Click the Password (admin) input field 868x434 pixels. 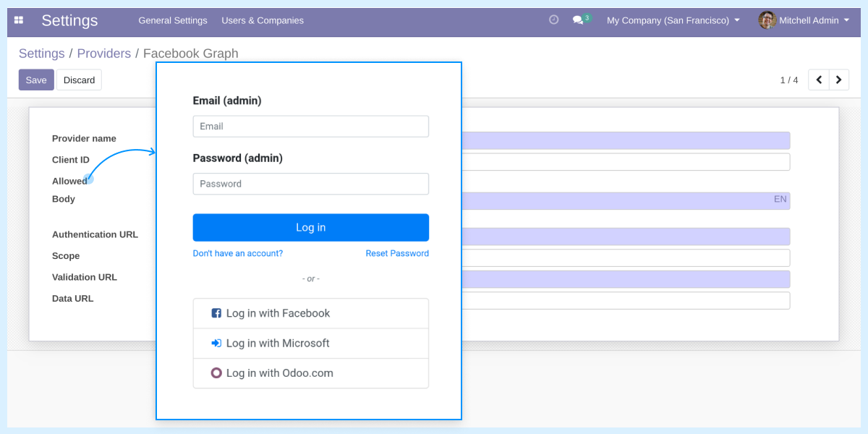coord(310,184)
